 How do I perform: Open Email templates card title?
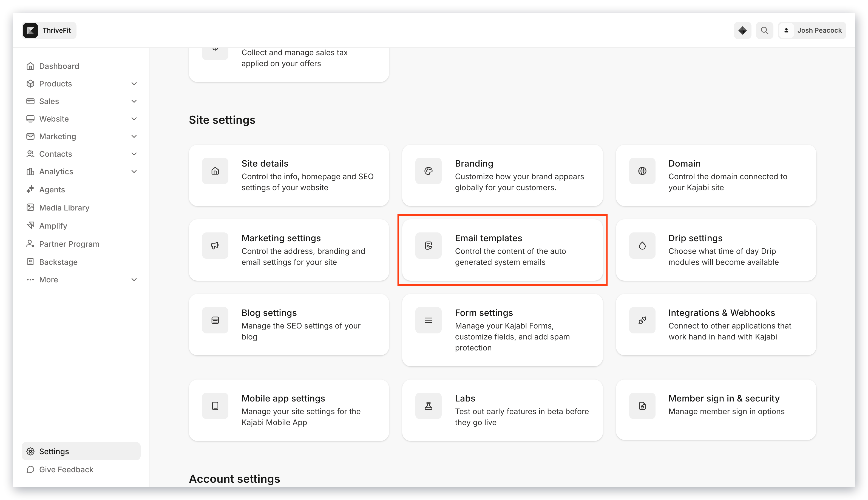[x=488, y=238]
